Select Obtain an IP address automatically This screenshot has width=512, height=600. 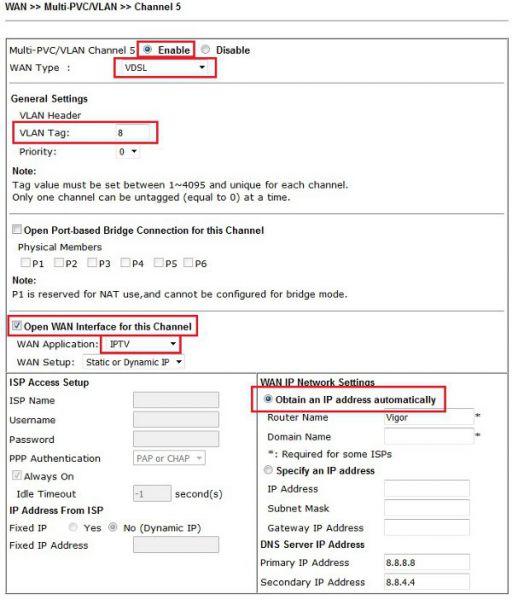[269, 399]
